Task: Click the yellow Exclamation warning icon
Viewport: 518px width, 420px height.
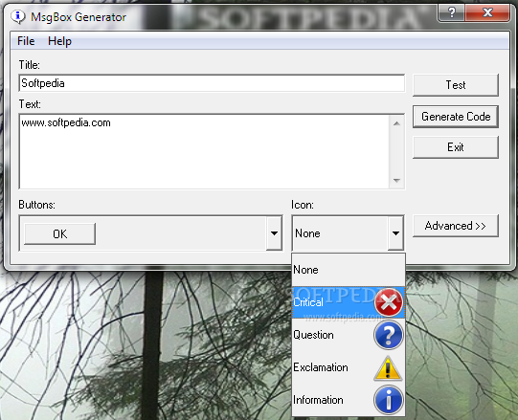Action: pyautogui.click(x=388, y=368)
